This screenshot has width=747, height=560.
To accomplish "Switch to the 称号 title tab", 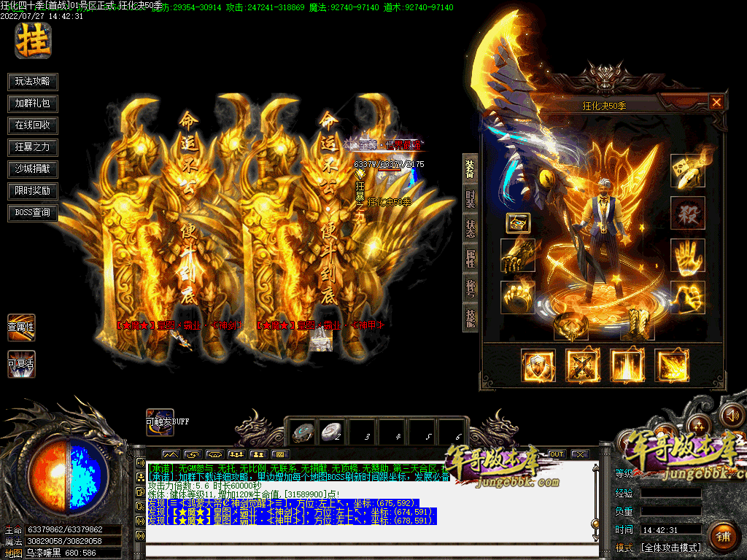I will [x=471, y=287].
